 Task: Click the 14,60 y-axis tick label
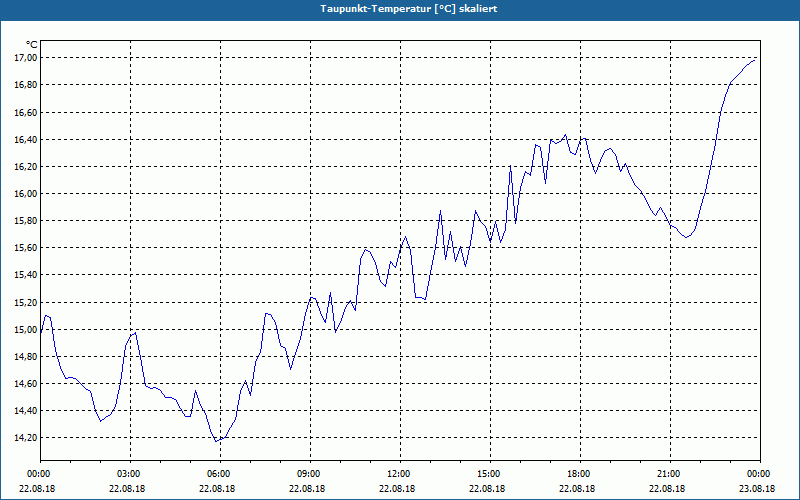26,384
